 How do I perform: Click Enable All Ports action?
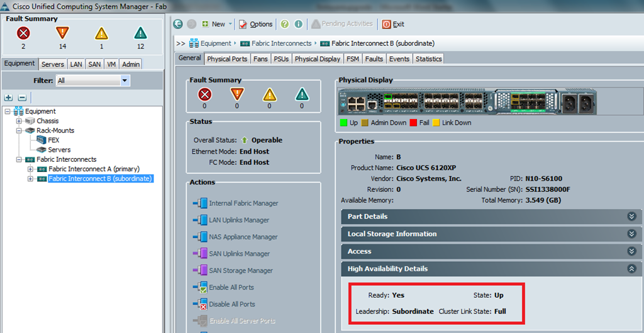223,288
